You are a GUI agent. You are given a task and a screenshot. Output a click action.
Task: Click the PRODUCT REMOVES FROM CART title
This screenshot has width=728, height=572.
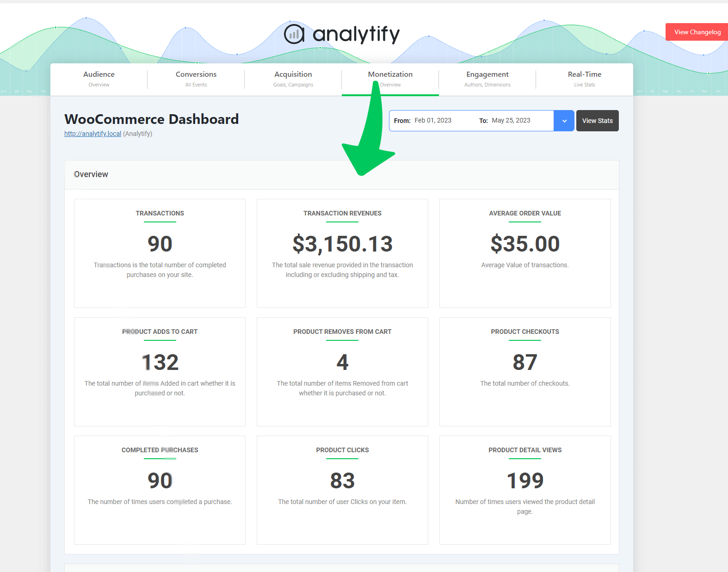[343, 332]
